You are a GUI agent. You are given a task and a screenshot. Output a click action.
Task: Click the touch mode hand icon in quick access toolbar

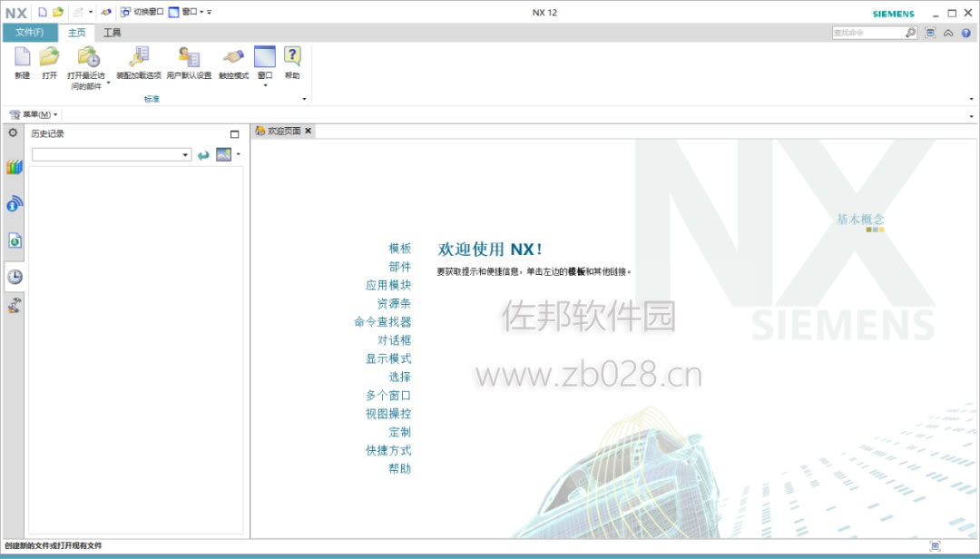point(106,12)
